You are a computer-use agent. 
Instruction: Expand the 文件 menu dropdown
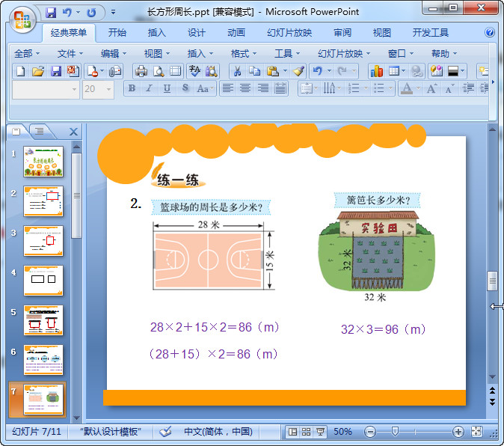pyautogui.click(x=70, y=53)
